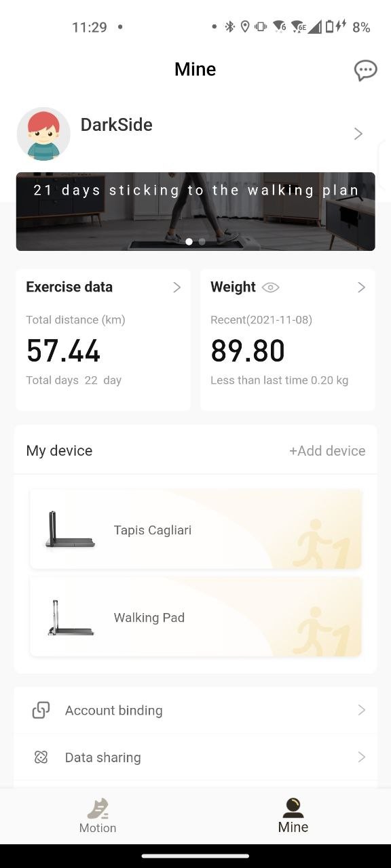Tap the battery indicator in status bar
Image resolution: width=391 pixels, height=868 pixels.
click(x=330, y=26)
